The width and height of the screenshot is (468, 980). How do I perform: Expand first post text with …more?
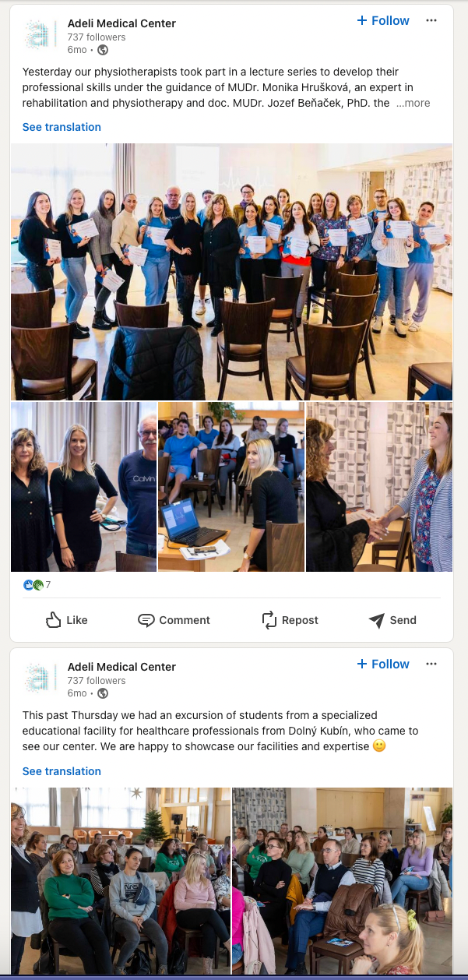[x=413, y=103]
